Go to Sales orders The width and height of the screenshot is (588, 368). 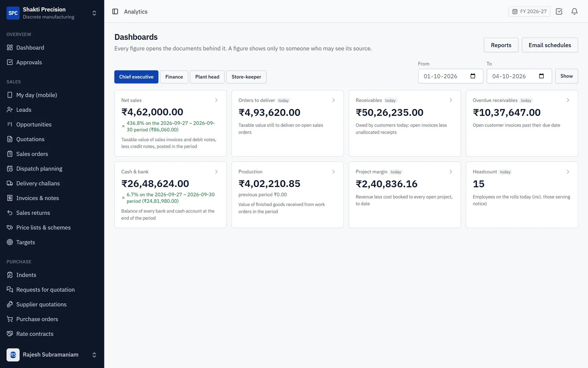[52, 154]
